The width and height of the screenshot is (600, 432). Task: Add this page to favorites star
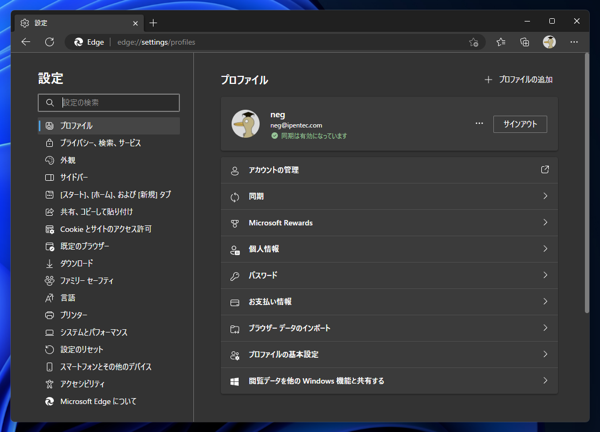pyautogui.click(x=473, y=42)
